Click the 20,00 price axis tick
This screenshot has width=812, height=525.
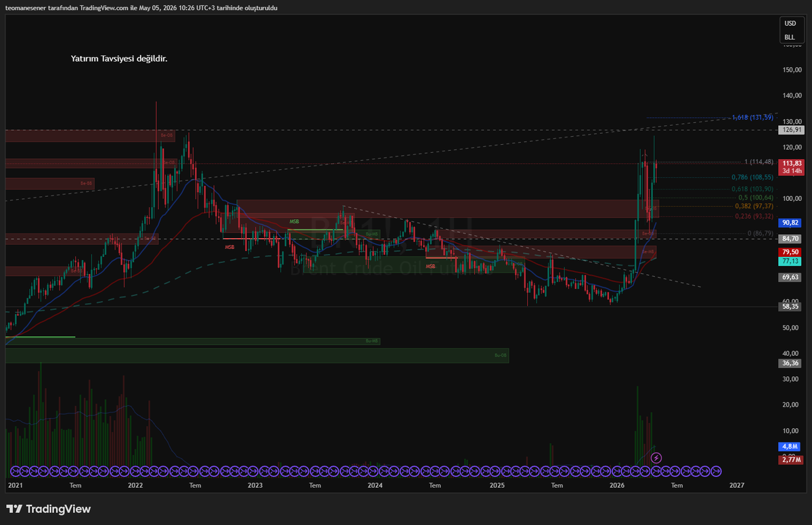tap(792, 405)
